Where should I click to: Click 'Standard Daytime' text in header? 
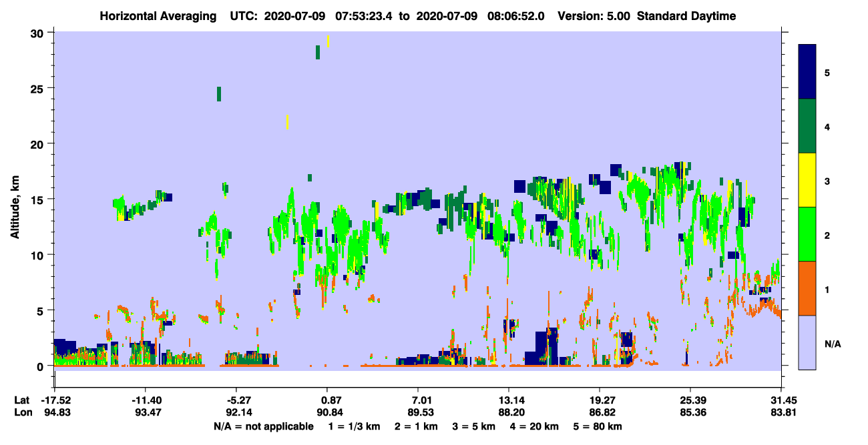click(x=686, y=16)
